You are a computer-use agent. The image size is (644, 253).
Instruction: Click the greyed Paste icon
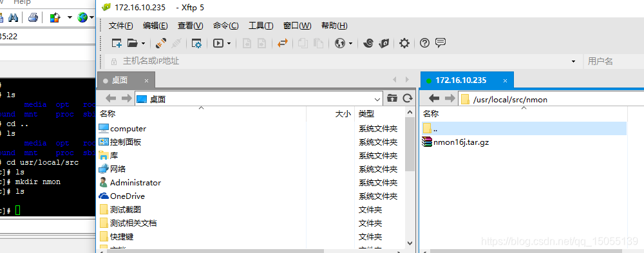click(x=318, y=43)
